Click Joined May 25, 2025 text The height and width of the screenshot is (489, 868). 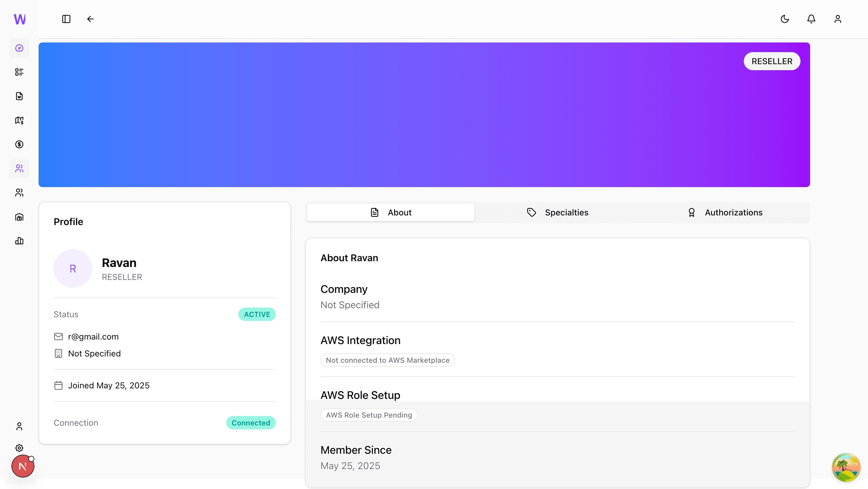pyautogui.click(x=109, y=385)
